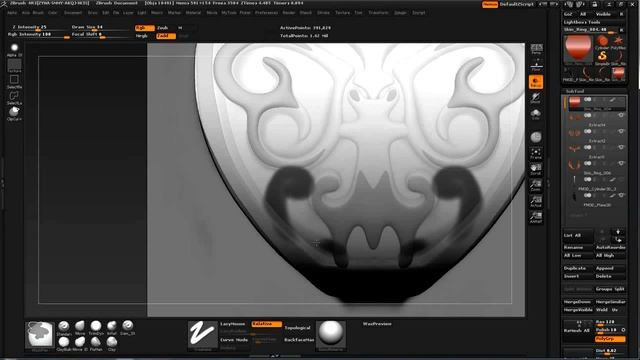Click the Delete subtool button
The width and height of the screenshot is (640, 360).
610,276
